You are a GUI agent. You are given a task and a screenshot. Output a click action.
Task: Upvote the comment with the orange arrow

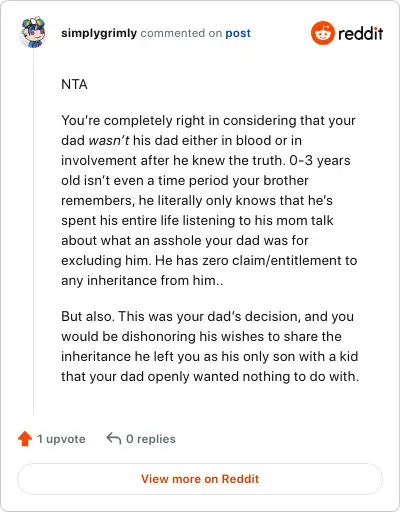pyautogui.click(x=25, y=439)
